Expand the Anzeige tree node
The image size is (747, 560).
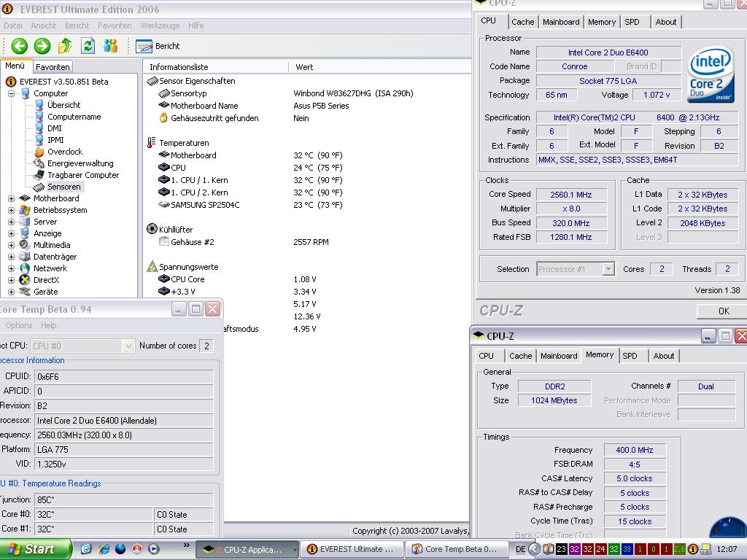tap(11, 233)
